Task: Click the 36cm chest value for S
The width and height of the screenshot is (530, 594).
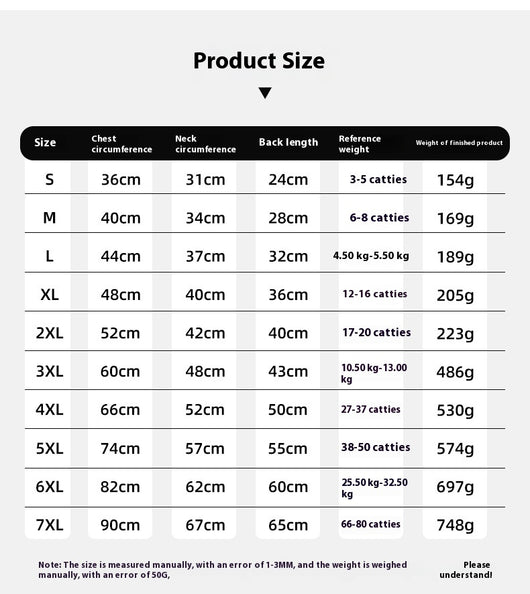Action: click(x=121, y=180)
